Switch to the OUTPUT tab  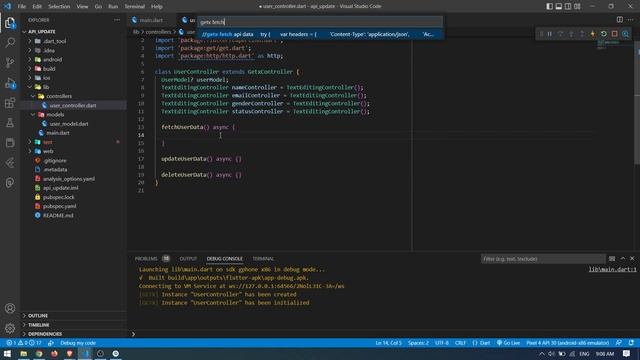[188, 259]
